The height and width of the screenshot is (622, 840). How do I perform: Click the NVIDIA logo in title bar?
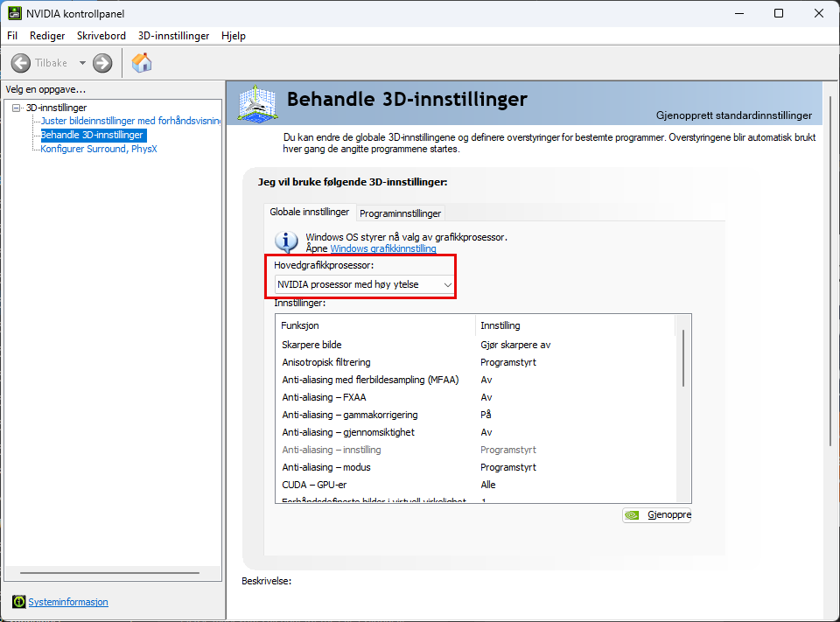(15, 13)
